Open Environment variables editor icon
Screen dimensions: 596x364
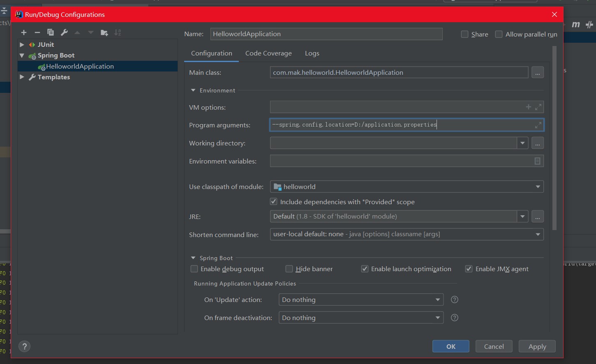(x=537, y=161)
